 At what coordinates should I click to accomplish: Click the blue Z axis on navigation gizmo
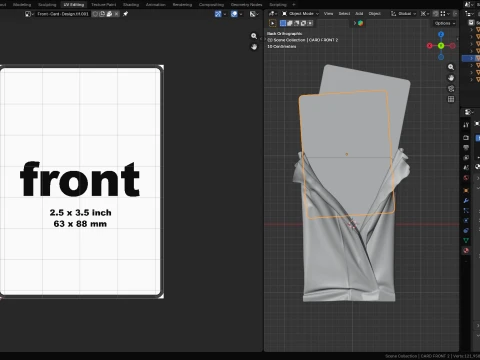tap(441, 34)
